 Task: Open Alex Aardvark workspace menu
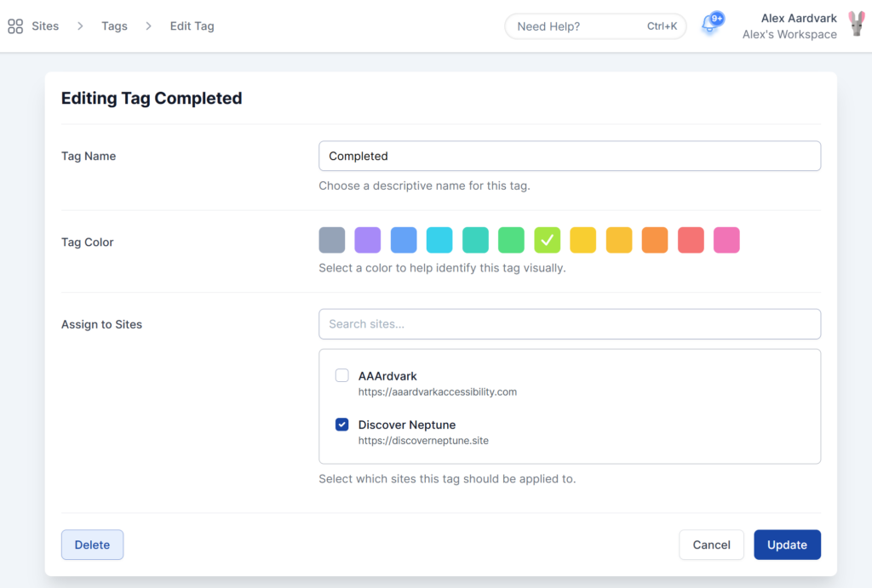click(789, 26)
